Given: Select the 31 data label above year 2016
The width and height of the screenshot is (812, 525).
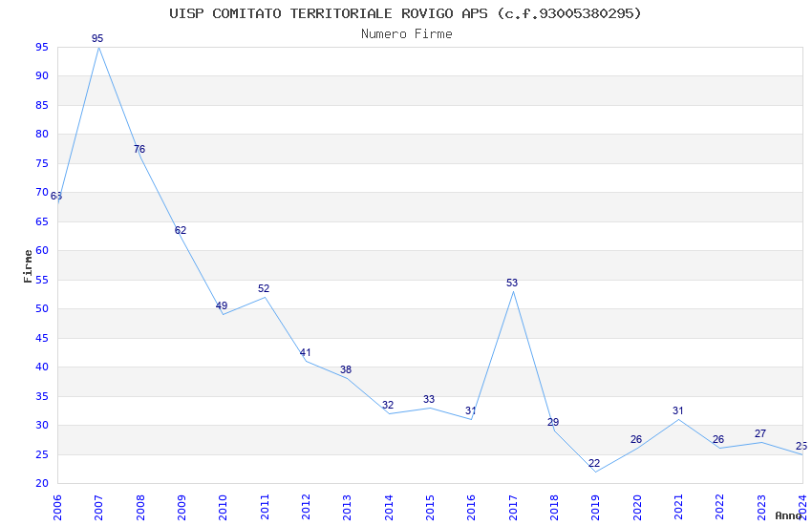Looking at the screenshot, I should [471, 410].
